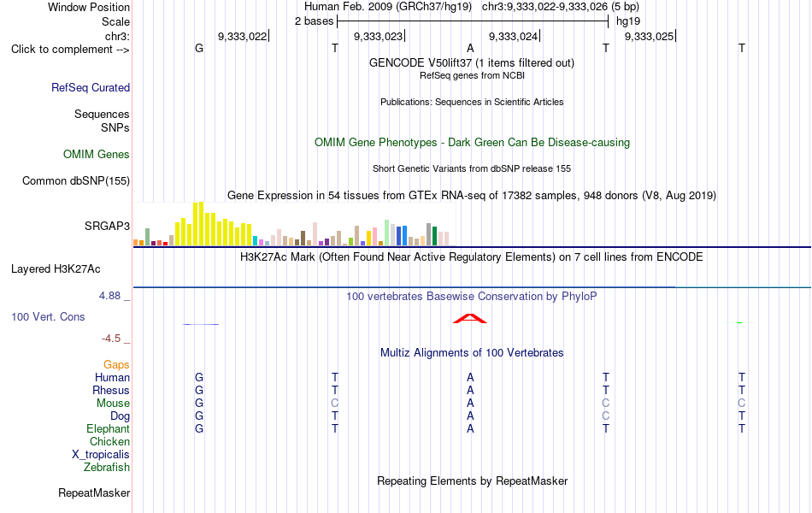Click position label 9,333,024
Screen dimensions: 812x513
(x=513, y=36)
